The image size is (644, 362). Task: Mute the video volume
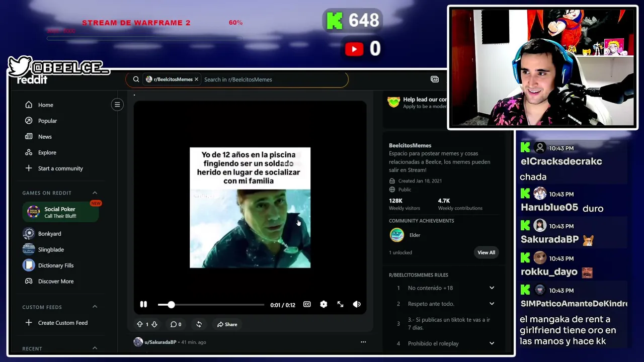point(357,304)
